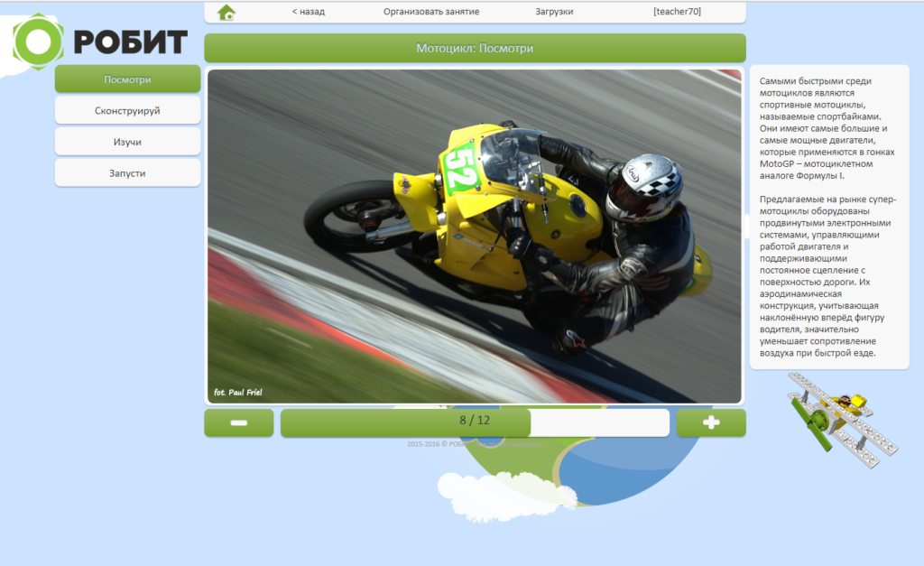Go back using the '< назад' link

308,12
